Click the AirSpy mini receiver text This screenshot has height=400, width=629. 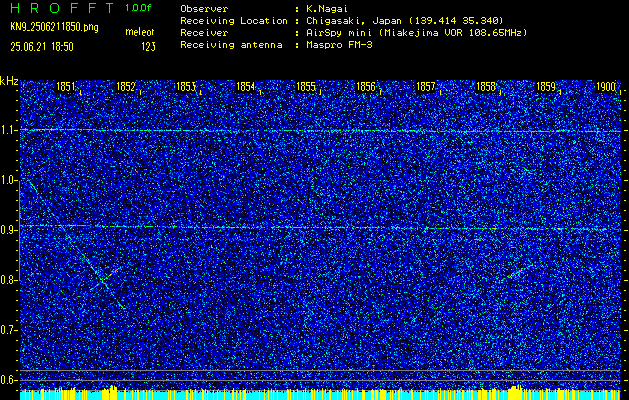pyautogui.click(x=417, y=32)
